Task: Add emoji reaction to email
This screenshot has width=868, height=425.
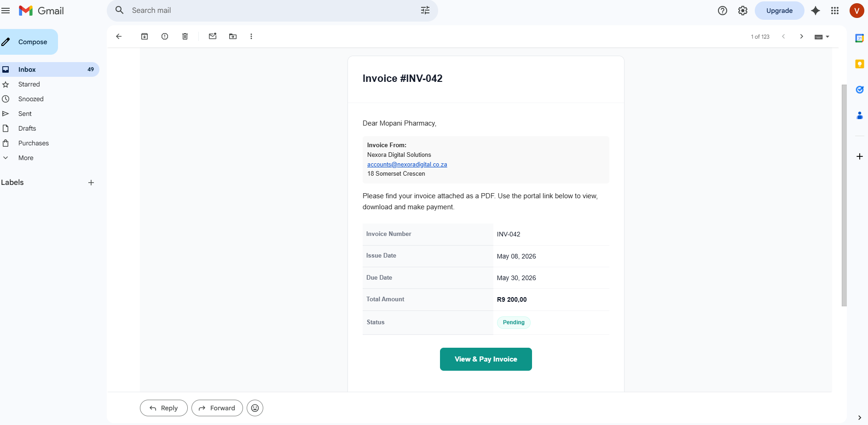Action: click(x=255, y=408)
